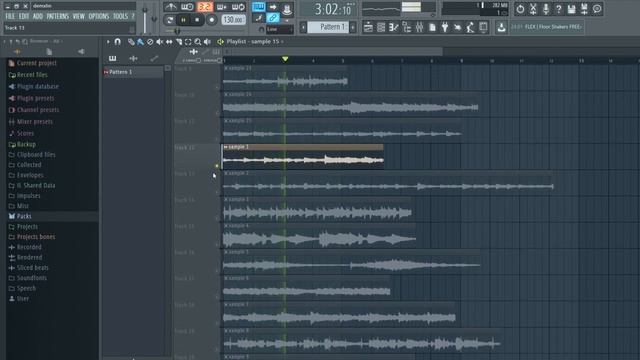
Task: Open the audio editor scissors icon
Action: coord(533,9)
